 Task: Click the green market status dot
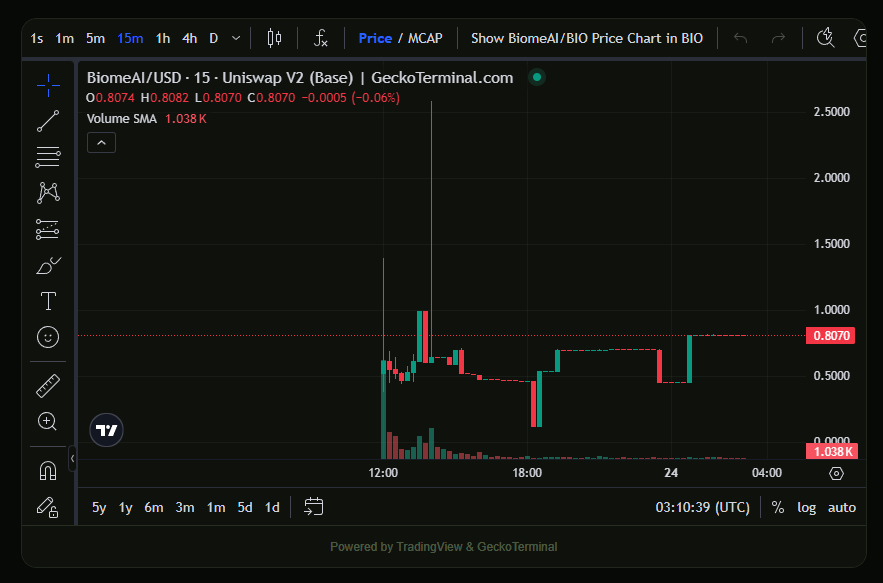537,77
